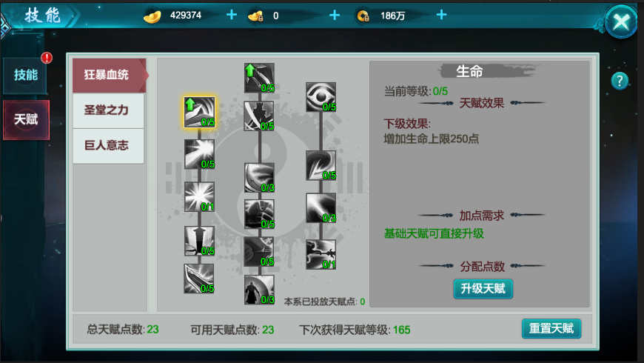This screenshot has height=363, width=644.
Task: Select the bottom middle-column hooded figure talent
Action: (259, 290)
